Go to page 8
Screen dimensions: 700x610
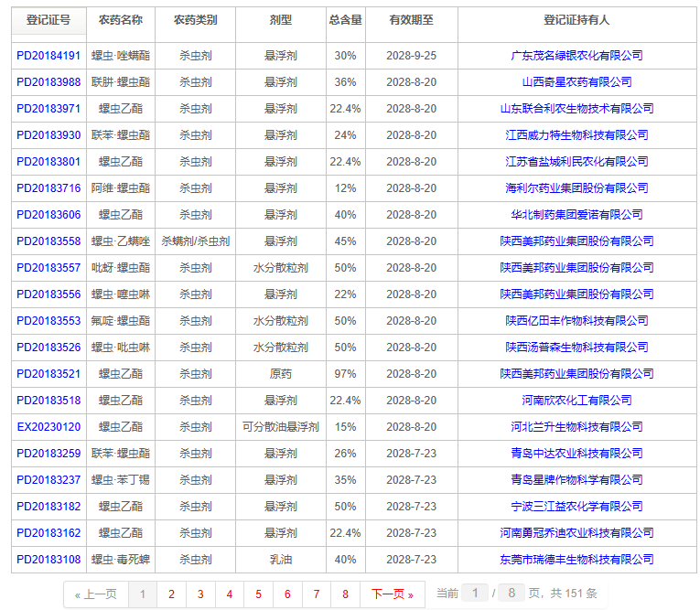[346, 594]
